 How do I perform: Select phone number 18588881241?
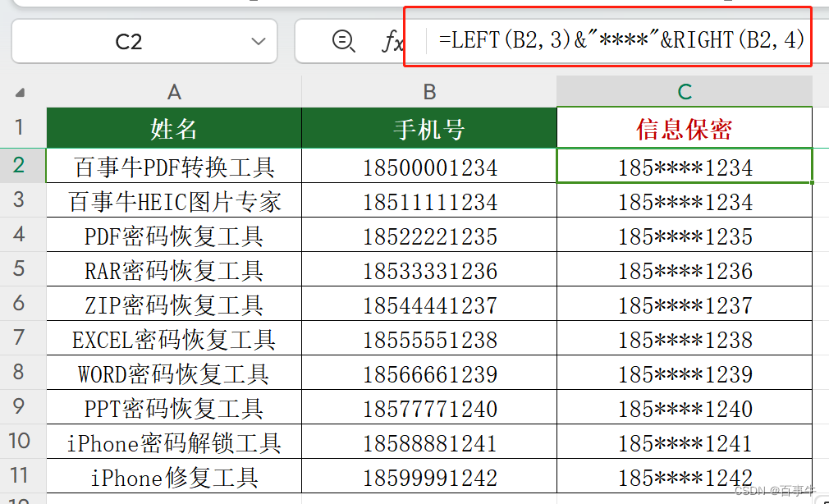(428, 441)
